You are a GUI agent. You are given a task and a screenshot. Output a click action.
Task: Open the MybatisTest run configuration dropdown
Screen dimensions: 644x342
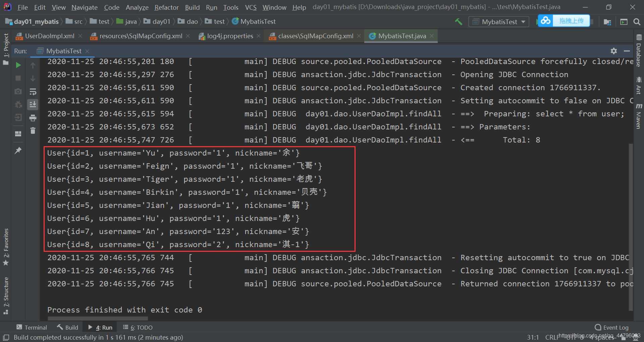pos(499,22)
